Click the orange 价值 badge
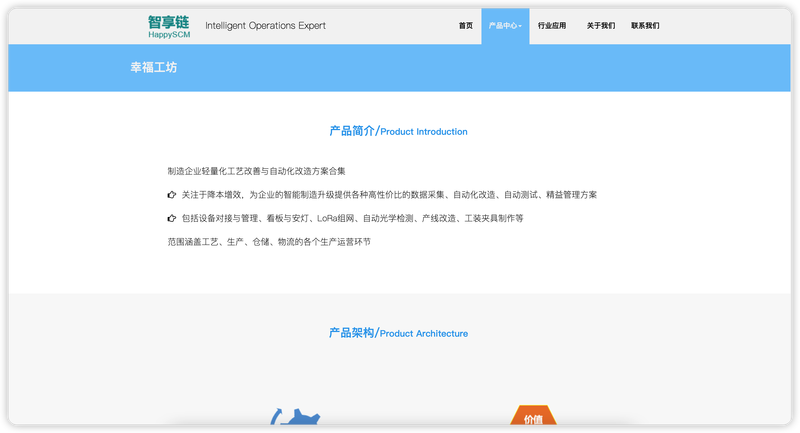The width and height of the screenshot is (800, 433). (x=533, y=415)
